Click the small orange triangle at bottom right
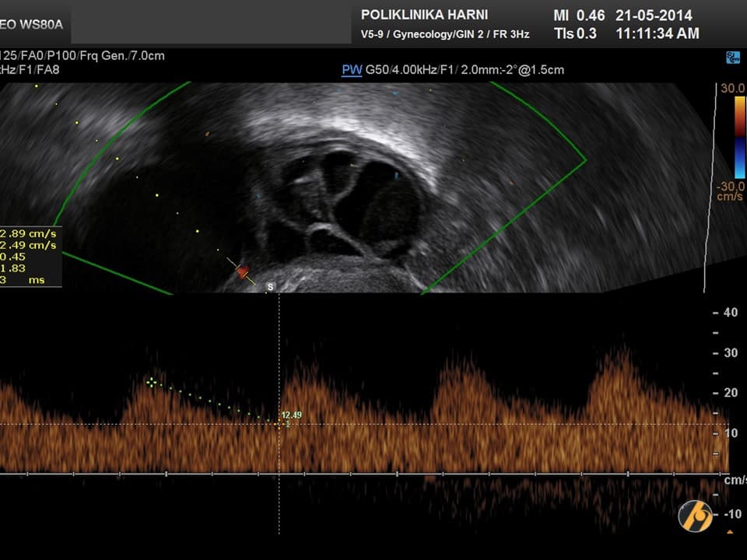Viewport: 747px width, 560px height. click(x=730, y=532)
